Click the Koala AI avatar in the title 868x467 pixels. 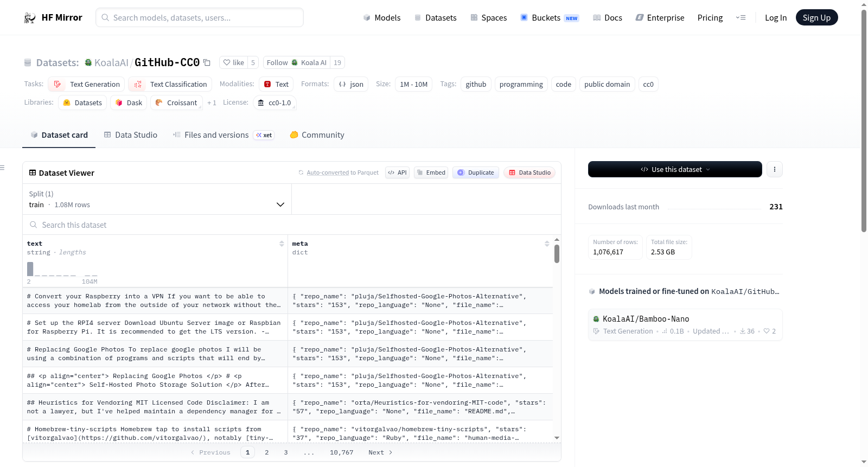88,62
